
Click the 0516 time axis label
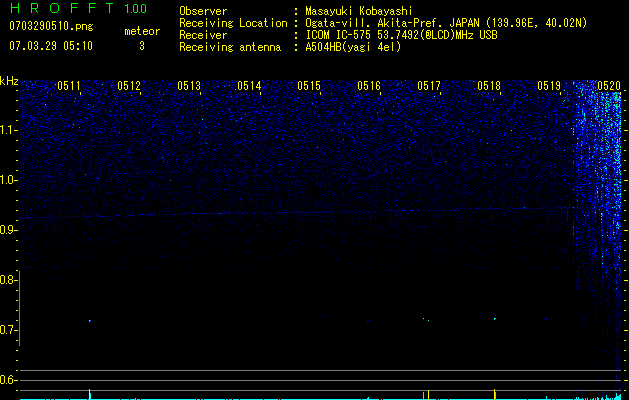point(369,85)
